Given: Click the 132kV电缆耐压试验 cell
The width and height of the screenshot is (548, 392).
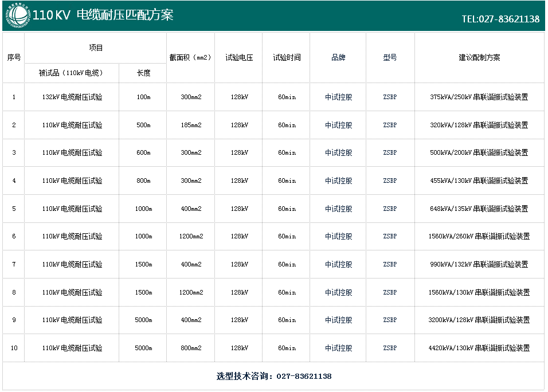Looking at the screenshot, I should (x=72, y=97).
